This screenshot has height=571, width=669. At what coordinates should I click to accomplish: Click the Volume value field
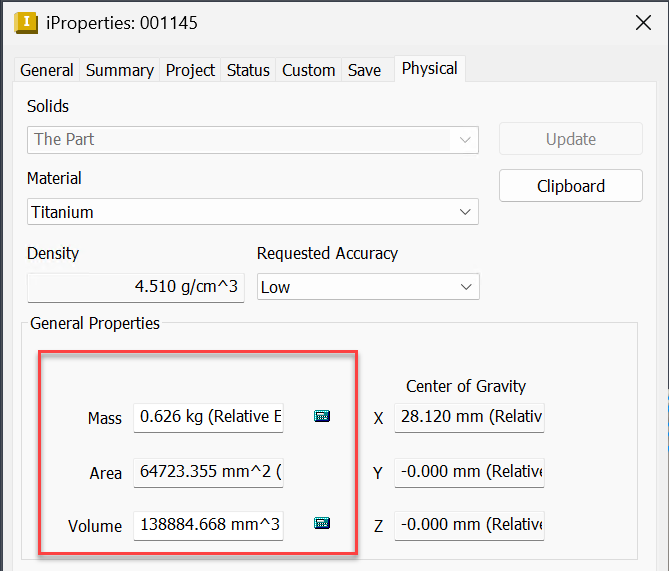[x=208, y=525]
